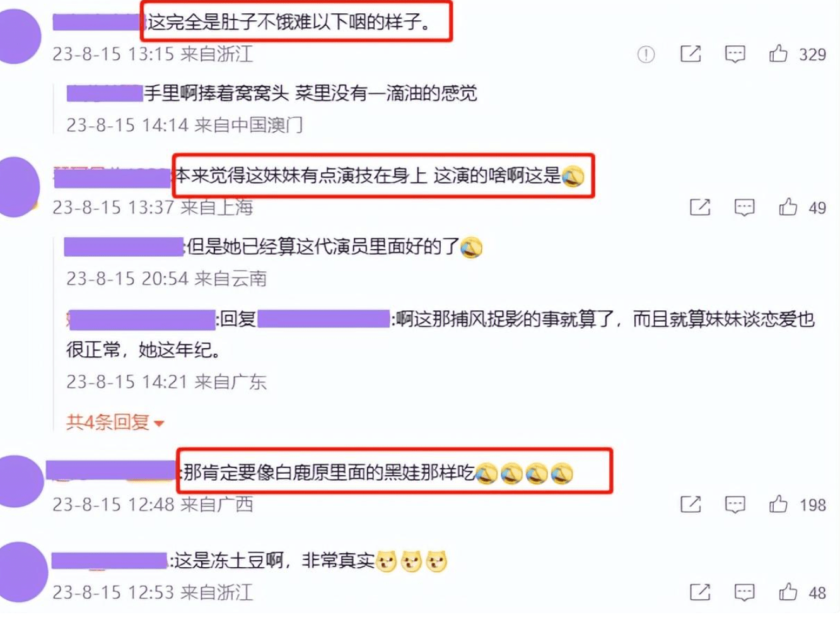Share the Shanghai comment posted 13:37
This screenshot has height=622, width=840.
point(700,206)
